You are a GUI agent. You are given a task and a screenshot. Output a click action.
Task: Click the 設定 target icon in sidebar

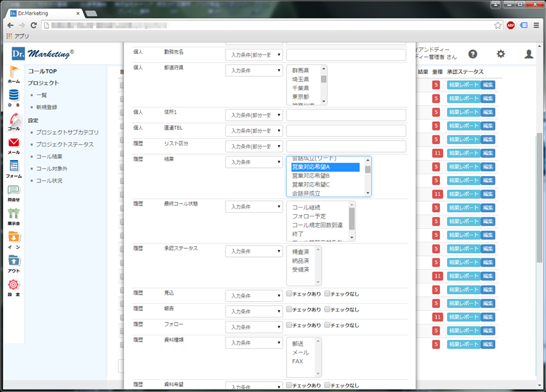pos(13,287)
